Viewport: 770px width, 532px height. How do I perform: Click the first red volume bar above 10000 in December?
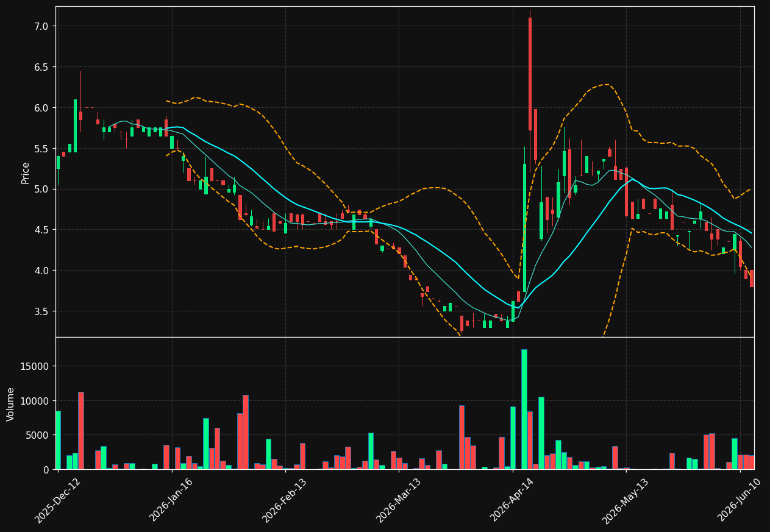point(81,430)
